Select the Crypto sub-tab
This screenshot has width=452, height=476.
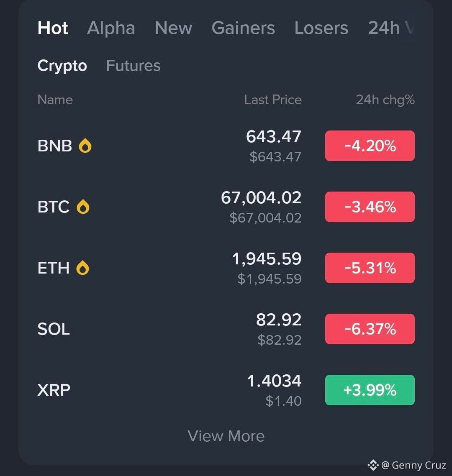coord(62,66)
